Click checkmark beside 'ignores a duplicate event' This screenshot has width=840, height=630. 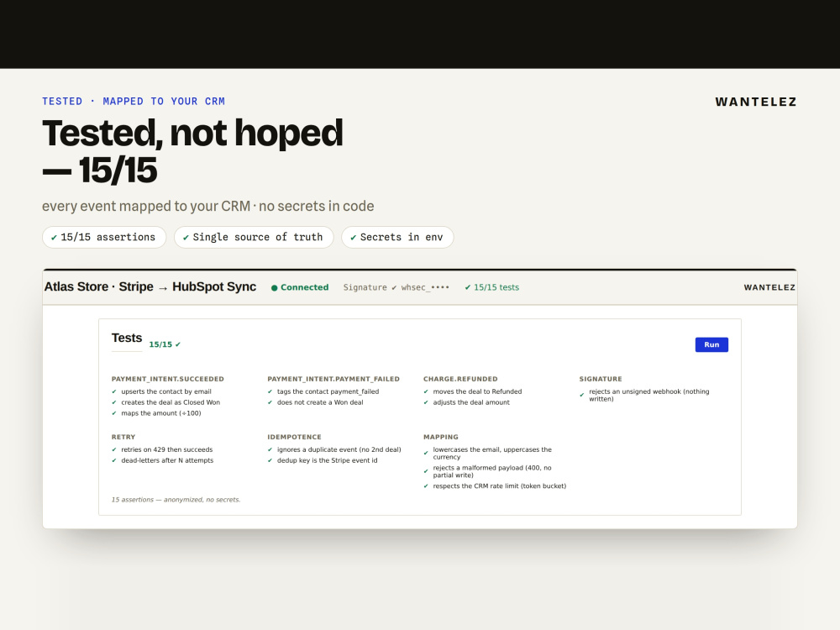270,449
